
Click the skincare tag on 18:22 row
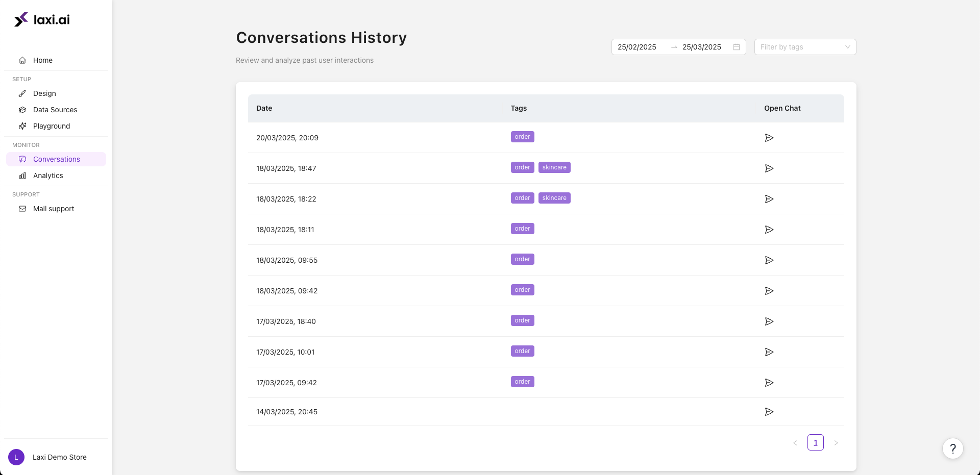[x=554, y=198]
